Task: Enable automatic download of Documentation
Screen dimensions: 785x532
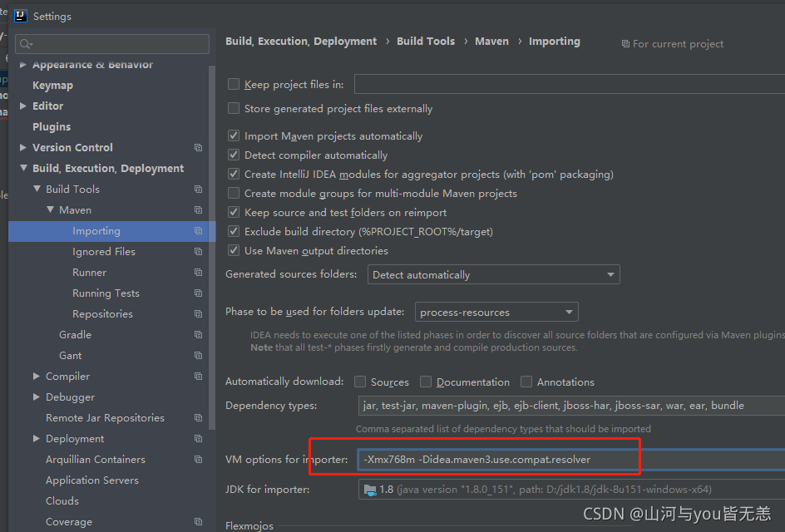Action: pyautogui.click(x=426, y=382)
